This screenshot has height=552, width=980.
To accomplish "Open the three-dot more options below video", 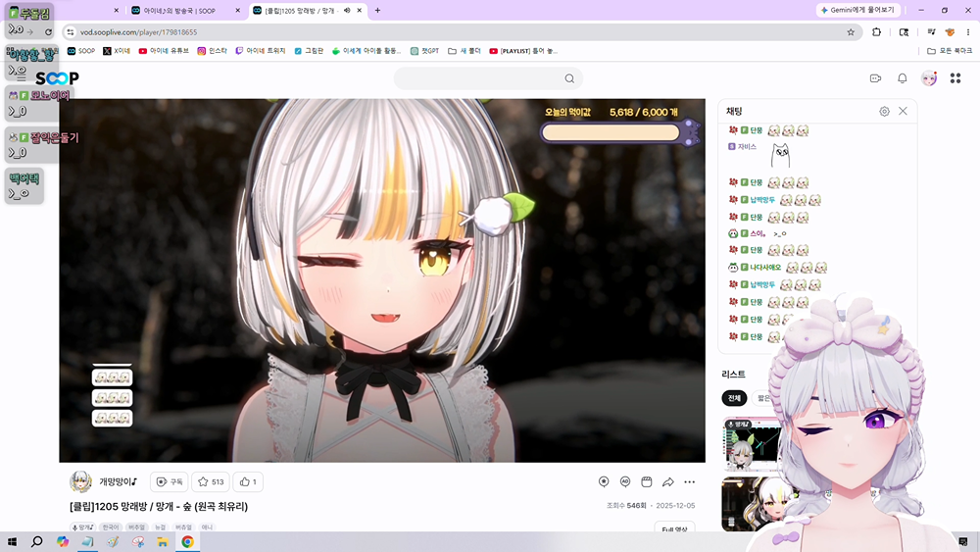I will tap(689, 482).
